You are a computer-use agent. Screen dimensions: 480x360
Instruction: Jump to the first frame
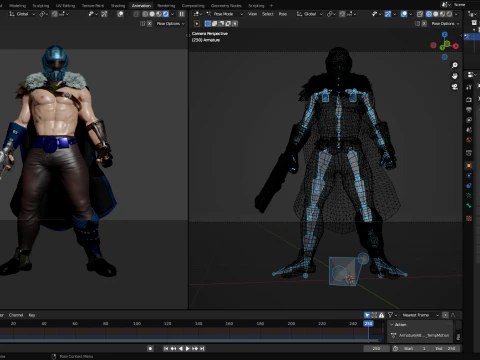[166, 348]
